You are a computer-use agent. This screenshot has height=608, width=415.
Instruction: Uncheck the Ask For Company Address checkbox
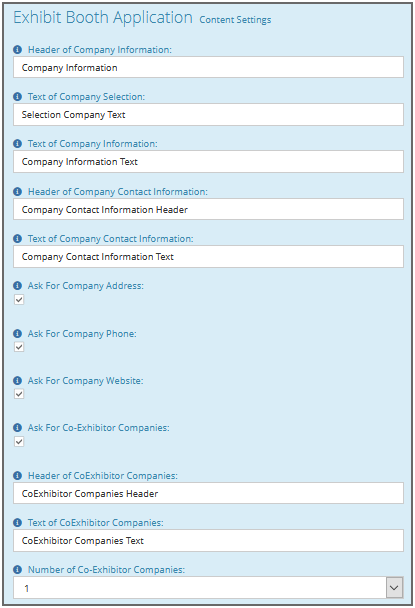tap(19, 300)
